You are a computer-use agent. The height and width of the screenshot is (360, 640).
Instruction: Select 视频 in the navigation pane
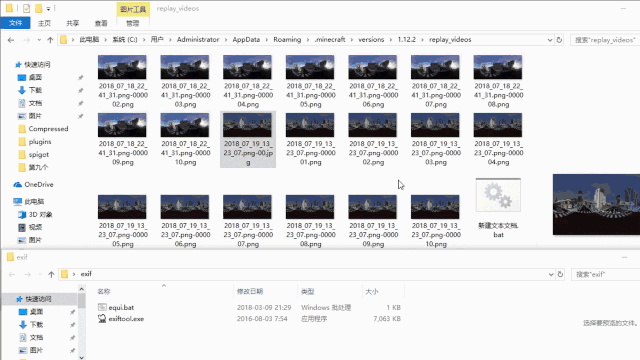click(x=35, y=227)
